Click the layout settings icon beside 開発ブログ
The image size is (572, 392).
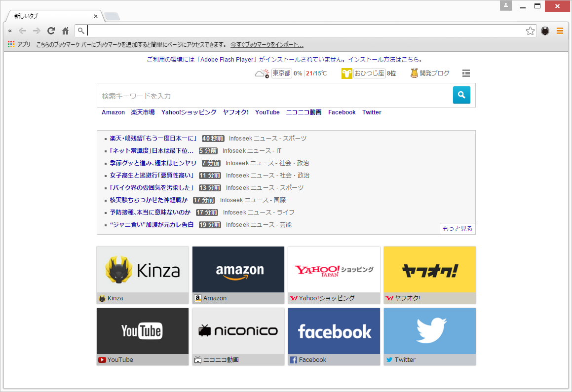pos(466,73)
